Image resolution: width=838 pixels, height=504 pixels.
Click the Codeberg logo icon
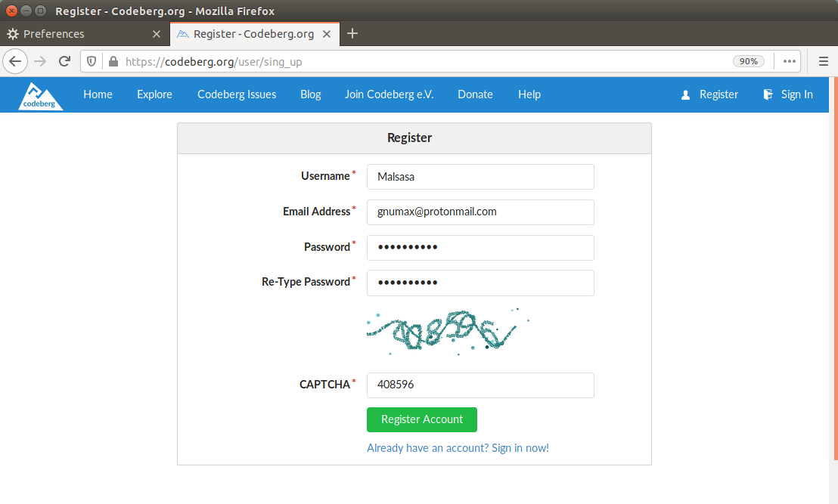pos(40,94)
